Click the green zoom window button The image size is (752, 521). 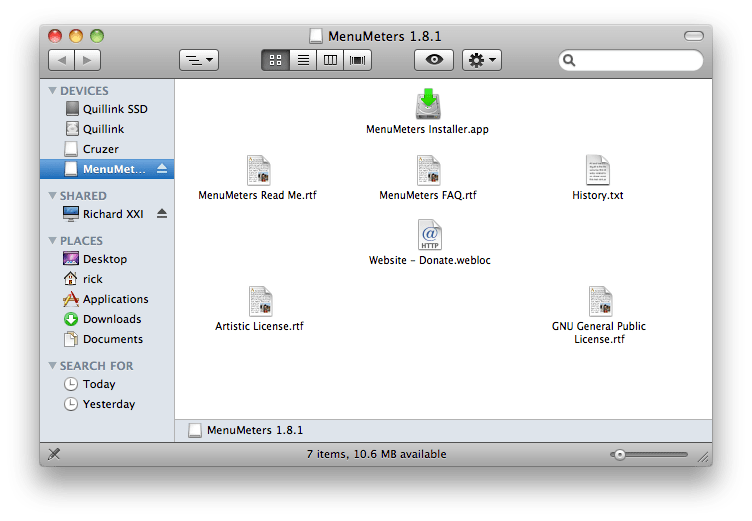[x=97, y=36]
